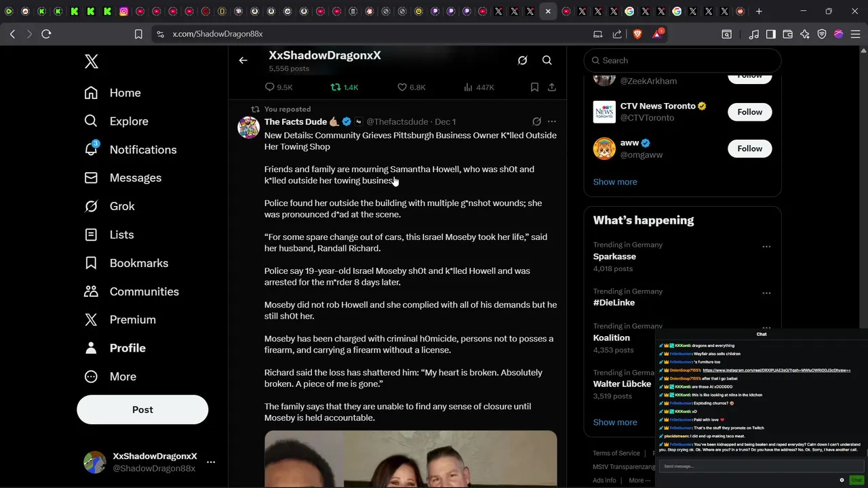The image size is (868, 488).
Task: Reply to the post with 9.5K replies
Action: click(279, 87)
